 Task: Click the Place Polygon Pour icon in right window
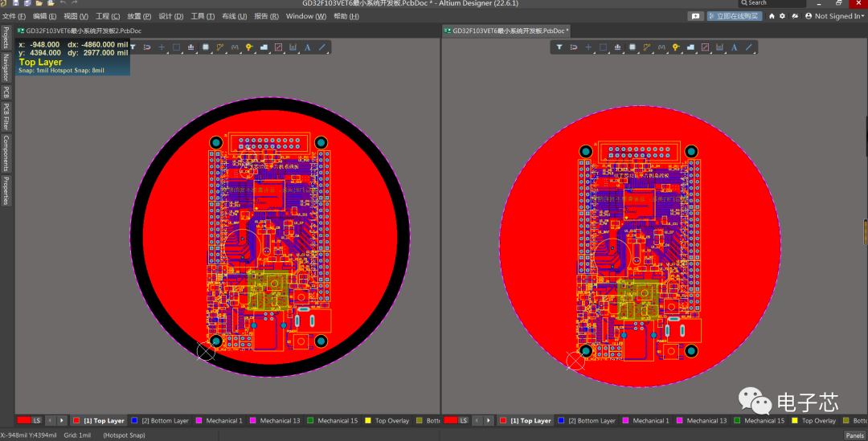tap(691, 47)
